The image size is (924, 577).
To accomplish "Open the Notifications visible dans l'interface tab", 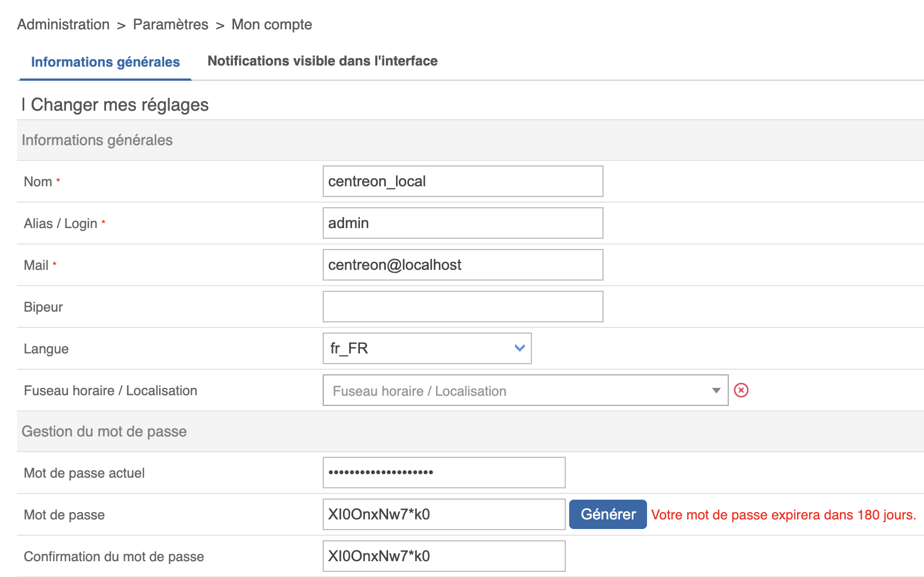I will (x=322, y=61).
